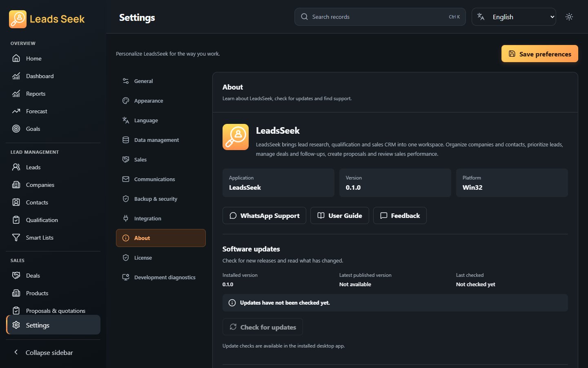The width and height of the screenshot is (588, 368).
Task: Open Reports in sidebar
Action: [x=53, y=94]
